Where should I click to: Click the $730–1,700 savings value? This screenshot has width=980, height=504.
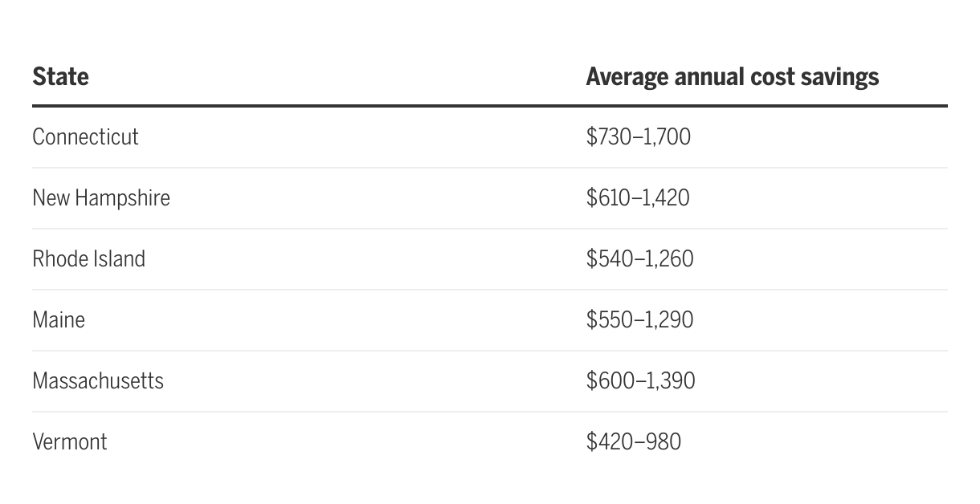638,137
